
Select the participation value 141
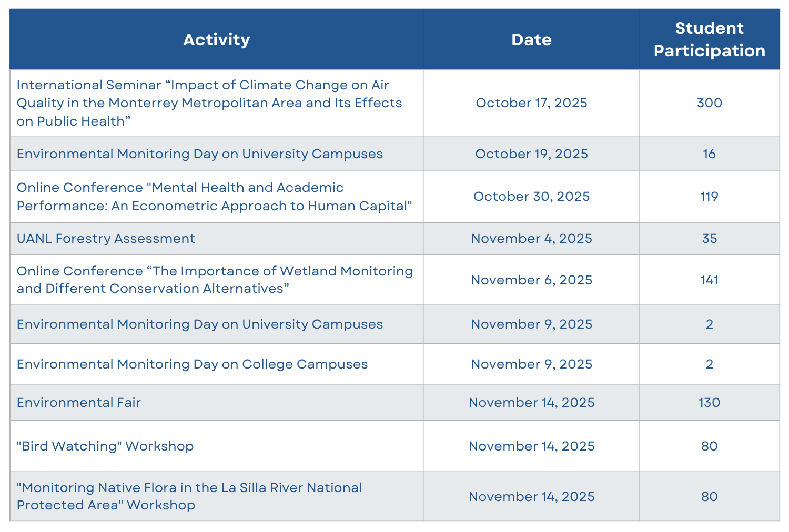[x=709, y=280]
